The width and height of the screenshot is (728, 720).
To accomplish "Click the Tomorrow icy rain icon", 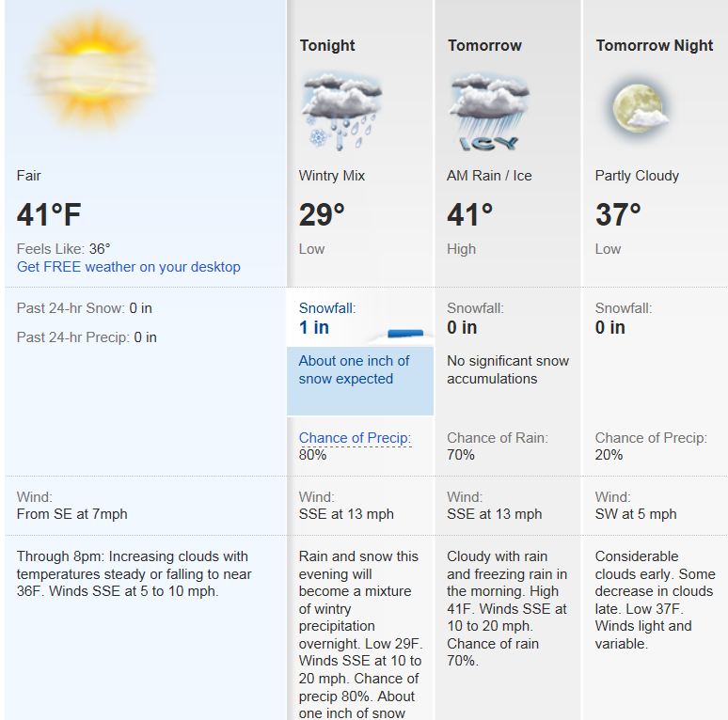I will click(488, 113).
